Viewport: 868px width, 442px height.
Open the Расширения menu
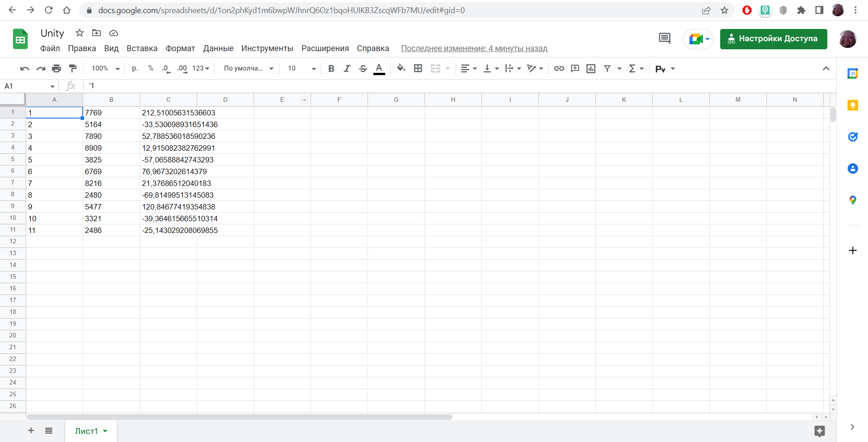pyautogui.click(x=325, y=48)
